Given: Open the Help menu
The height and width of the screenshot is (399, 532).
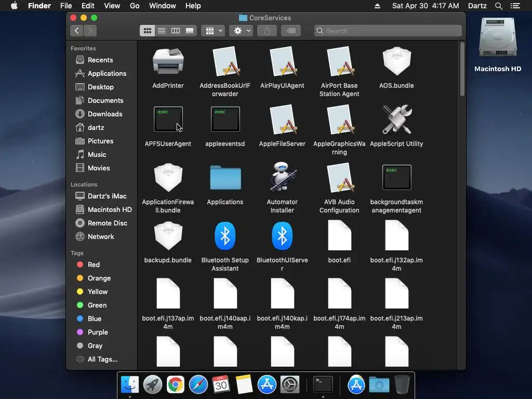Looking at the screenshot, I should (193, 6).
